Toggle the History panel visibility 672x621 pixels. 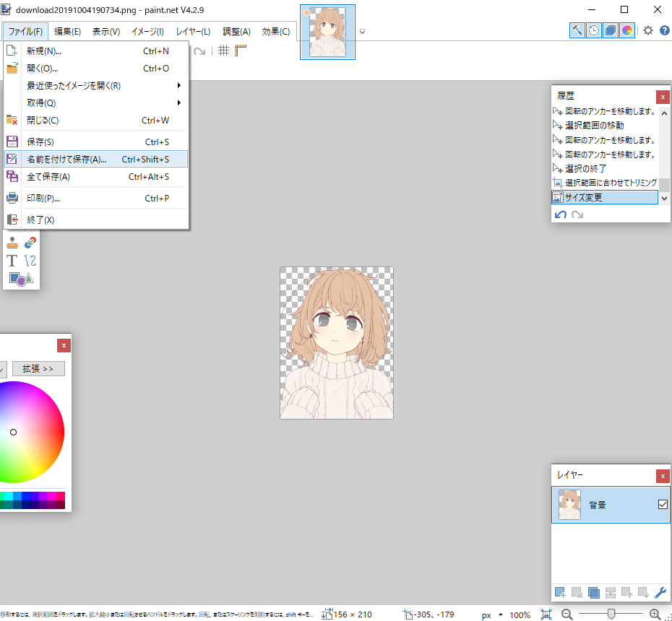tap(592, 30)
